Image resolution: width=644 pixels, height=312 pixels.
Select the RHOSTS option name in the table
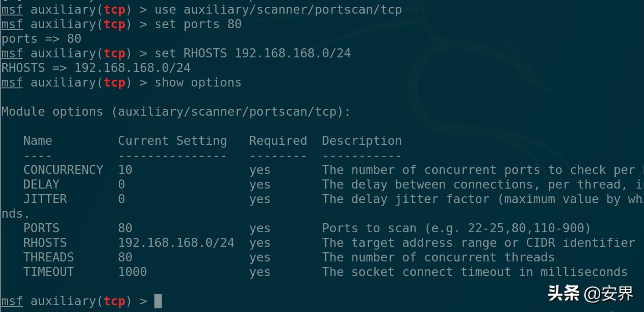point(45,243)
